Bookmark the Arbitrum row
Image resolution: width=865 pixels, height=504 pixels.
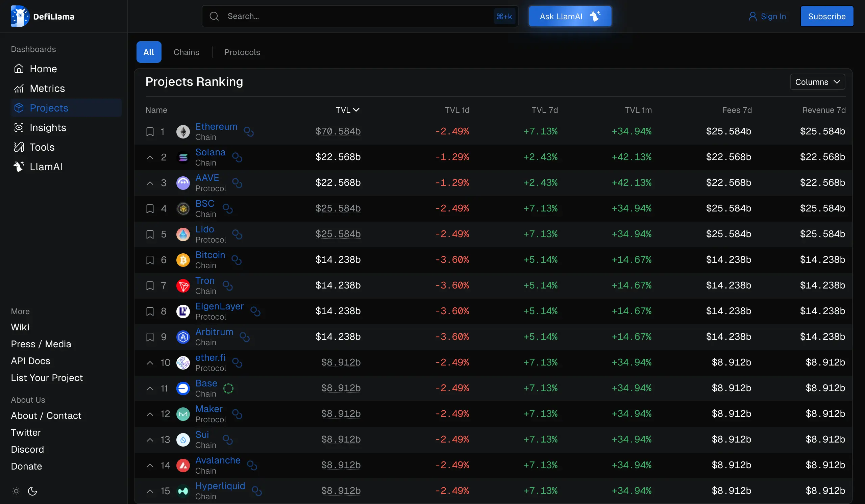click(x=150, y=337)
